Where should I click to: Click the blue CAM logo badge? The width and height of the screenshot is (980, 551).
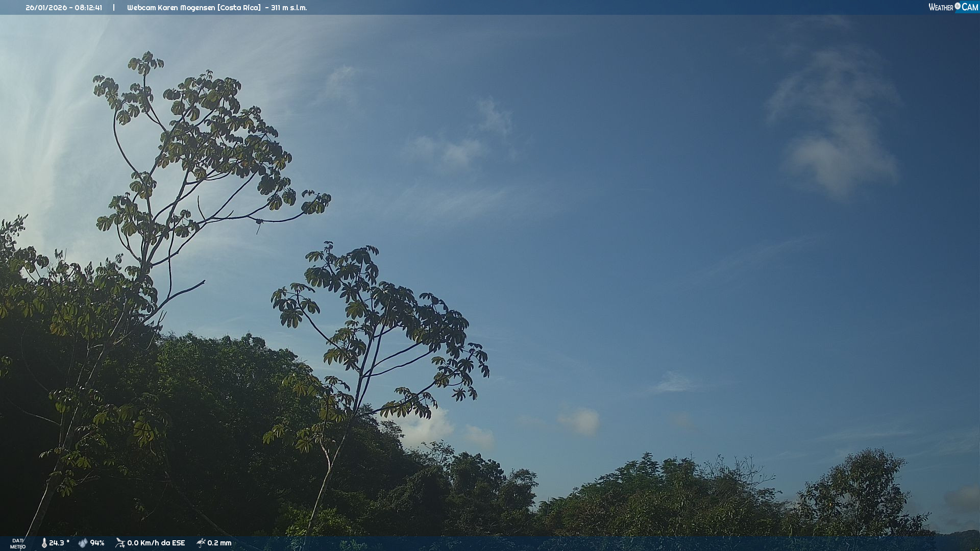pos(969,7)
